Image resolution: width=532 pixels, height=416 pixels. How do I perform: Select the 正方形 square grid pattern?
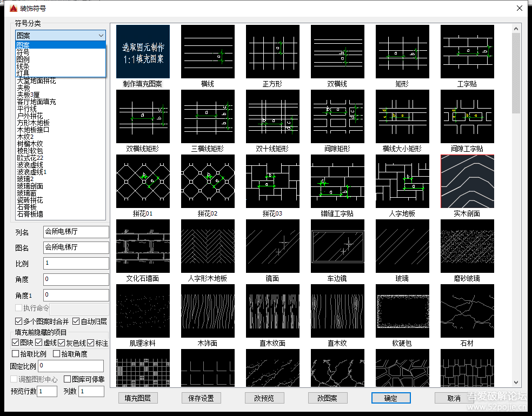click(272, 51)
